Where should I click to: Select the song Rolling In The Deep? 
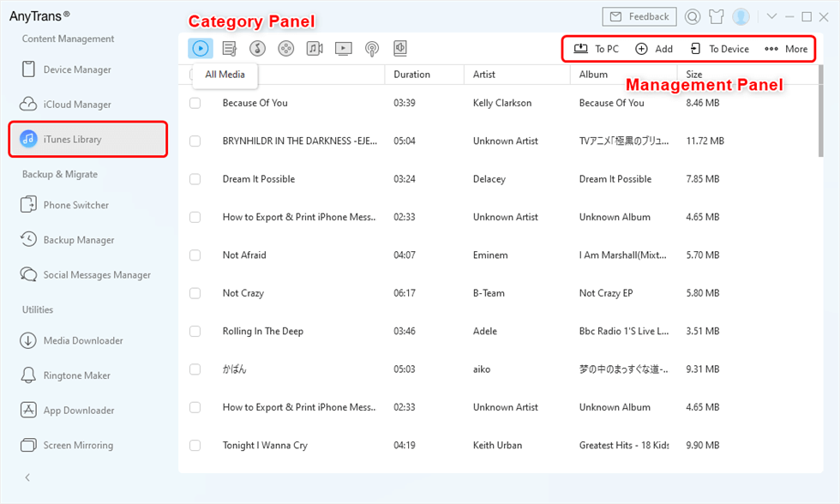[263, 331]
